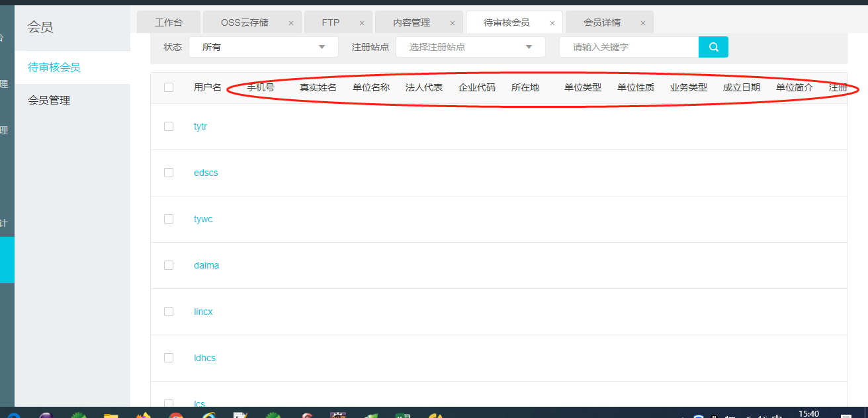The width and height of the screenshot is (868, 418).
Task: Close the 会员详情 tab
Action: pos(643,22)
